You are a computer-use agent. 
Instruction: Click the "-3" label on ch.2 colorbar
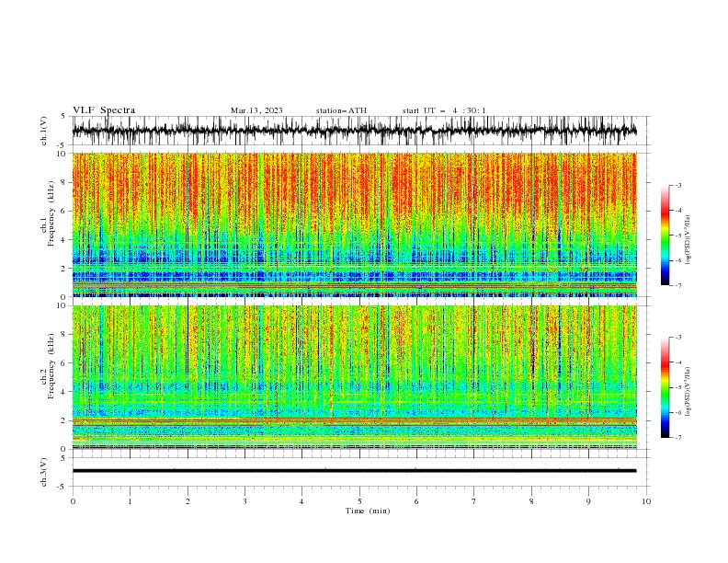click(677, 338)
